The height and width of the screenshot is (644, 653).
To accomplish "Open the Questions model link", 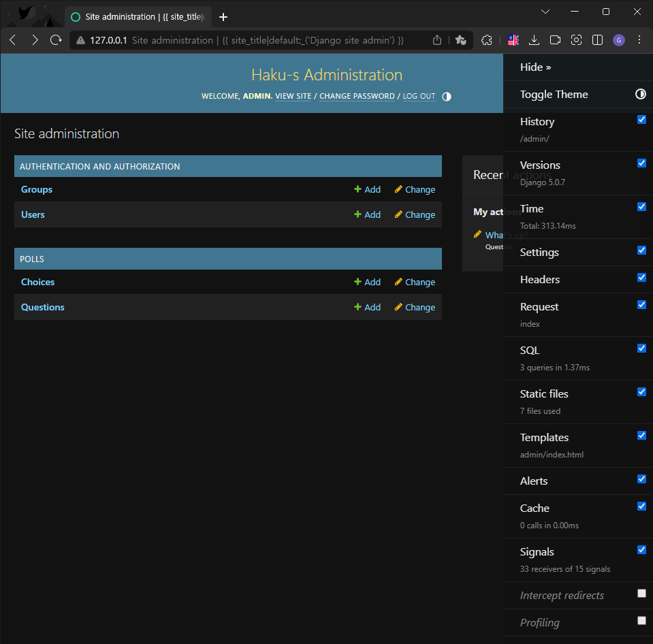I will coord(42,307).
